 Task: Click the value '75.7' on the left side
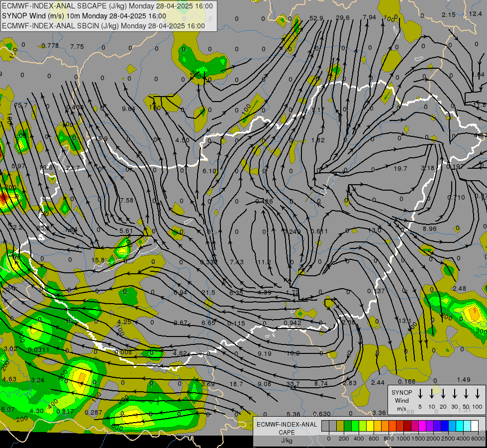(x=21, y=106)
